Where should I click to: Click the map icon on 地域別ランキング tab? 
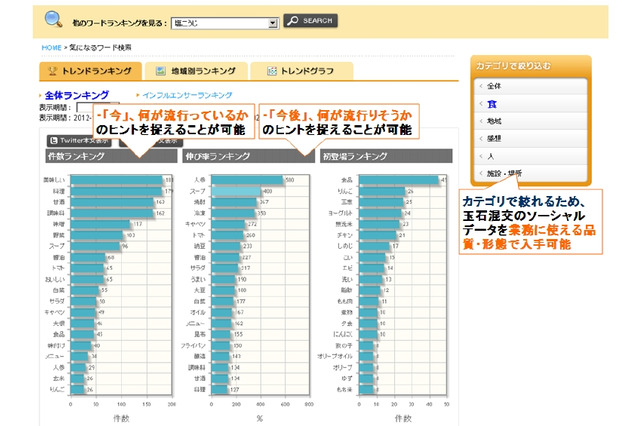tap(161, 71)
